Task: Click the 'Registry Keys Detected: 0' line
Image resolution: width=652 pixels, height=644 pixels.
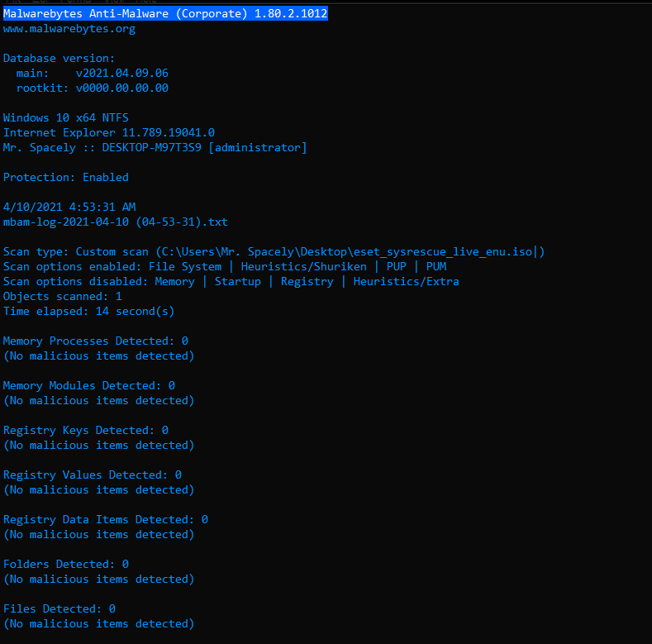Action: point(86,430)
